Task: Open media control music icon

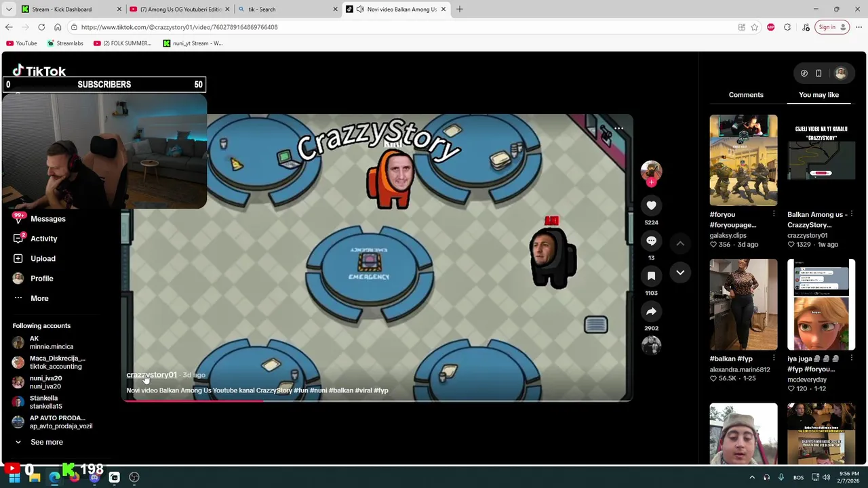Action: (805, 27)
